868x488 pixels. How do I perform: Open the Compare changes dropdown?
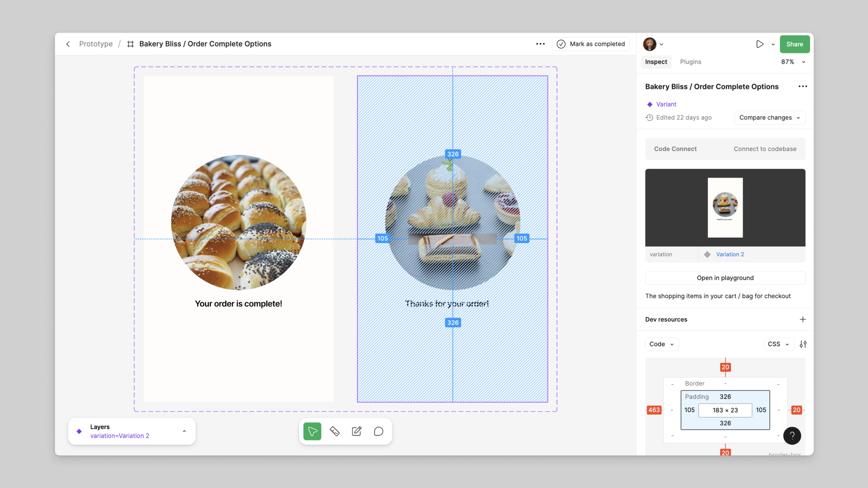coord(769,117)
